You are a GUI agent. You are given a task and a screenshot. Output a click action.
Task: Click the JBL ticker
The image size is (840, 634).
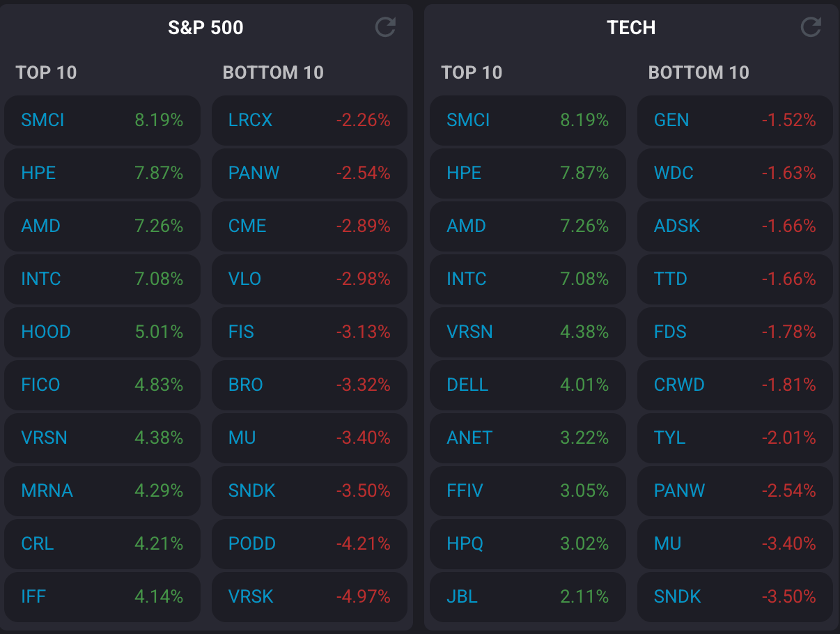tap(462, 597)
